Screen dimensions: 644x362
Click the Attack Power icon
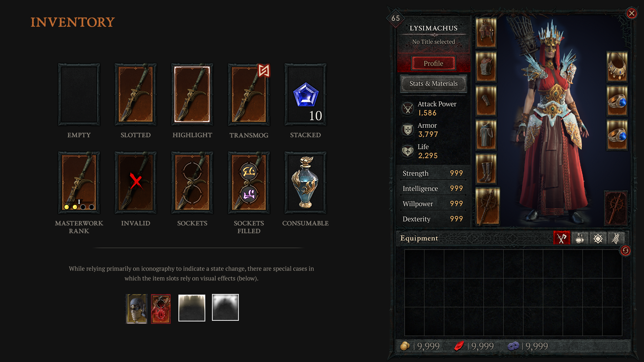tap(408, 109)
